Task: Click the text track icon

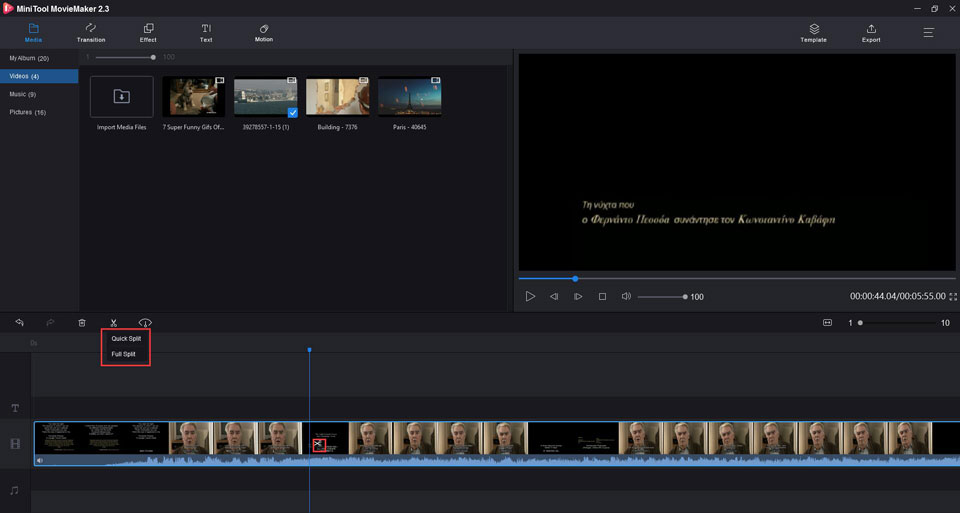Action: point(15,408)
